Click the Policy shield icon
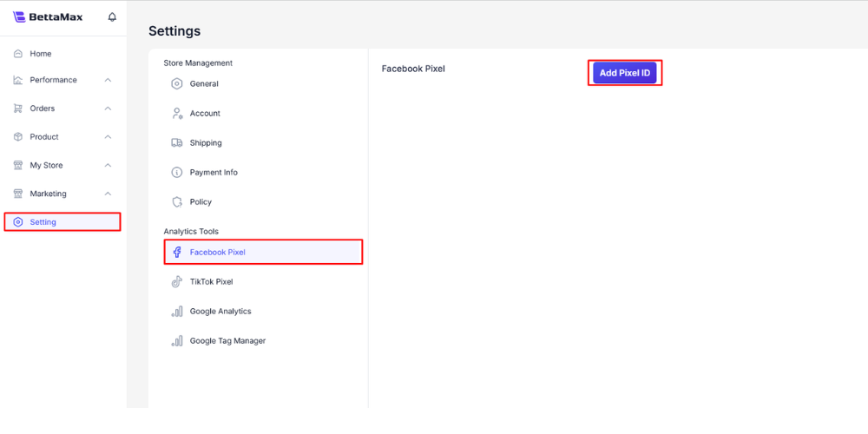 177,202
